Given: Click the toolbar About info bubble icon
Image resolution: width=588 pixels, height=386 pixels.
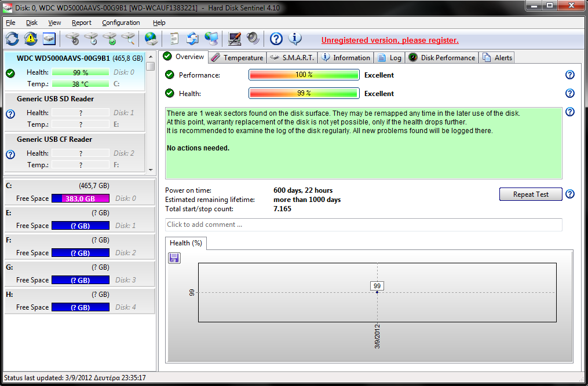Looking at the screenshot, I should coord(295,39).
